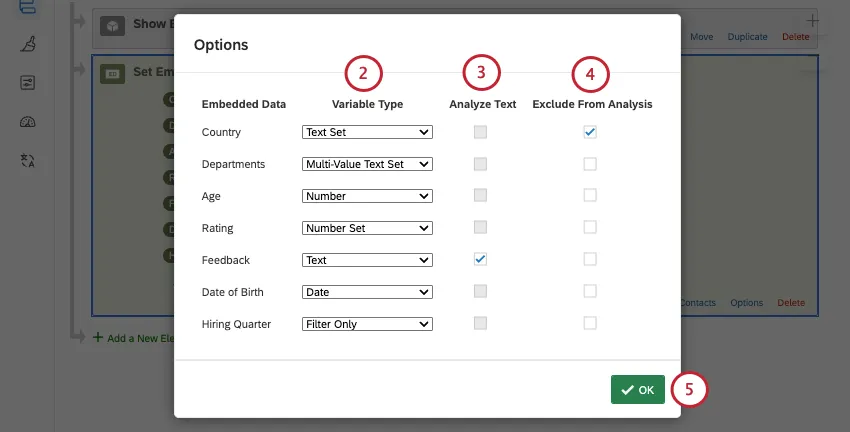Click Move link on Show Block element
This screenshot has height=432, width=850.
701,37
